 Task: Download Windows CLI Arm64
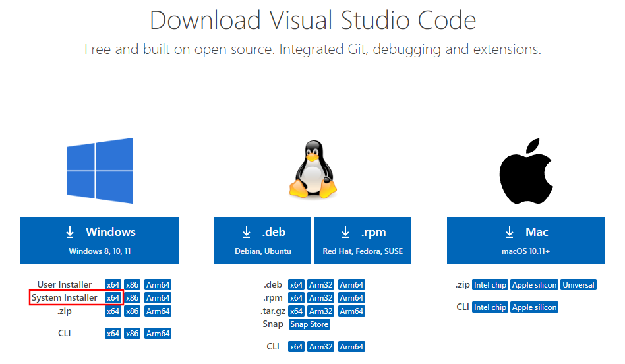click(158, 333)
